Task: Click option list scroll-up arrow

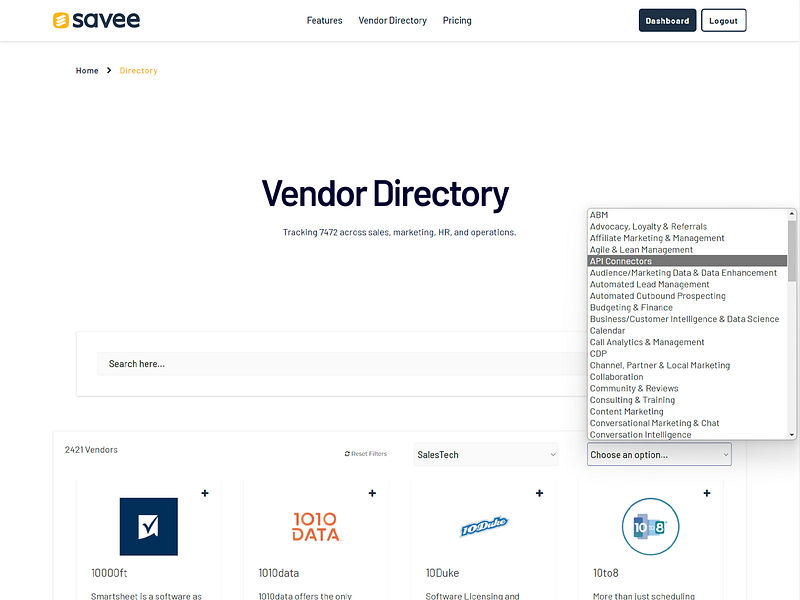Action: [792, 214]
